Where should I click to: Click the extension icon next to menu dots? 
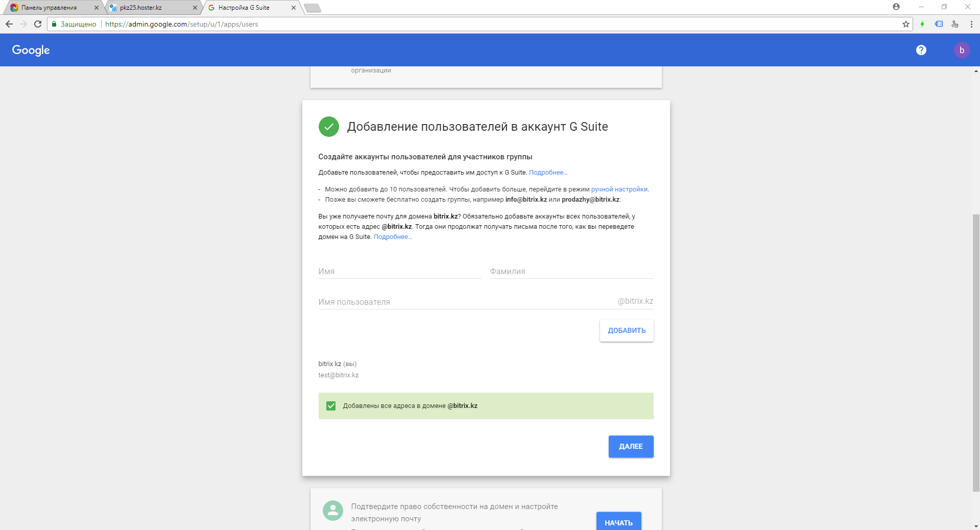(955, 24)
